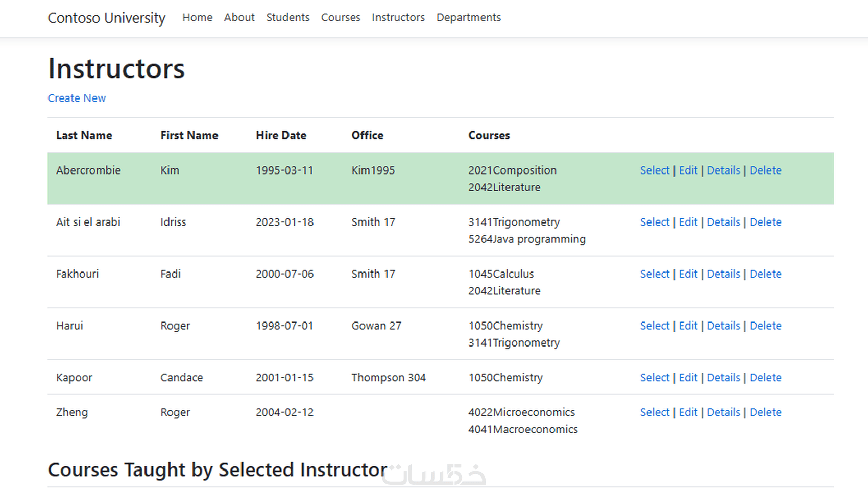
Task: Navigate to Students in the navbar
Action: point(287,17)
